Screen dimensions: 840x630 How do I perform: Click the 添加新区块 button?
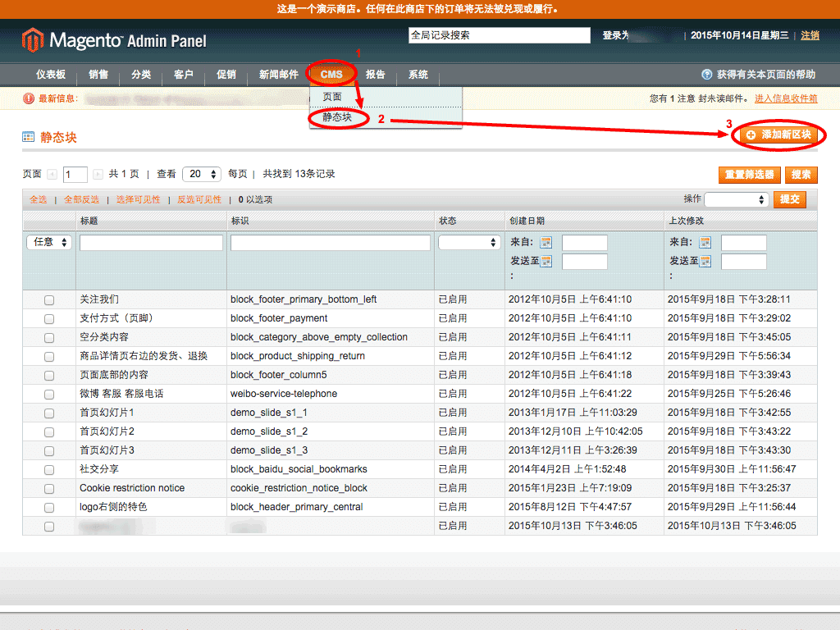778,135
